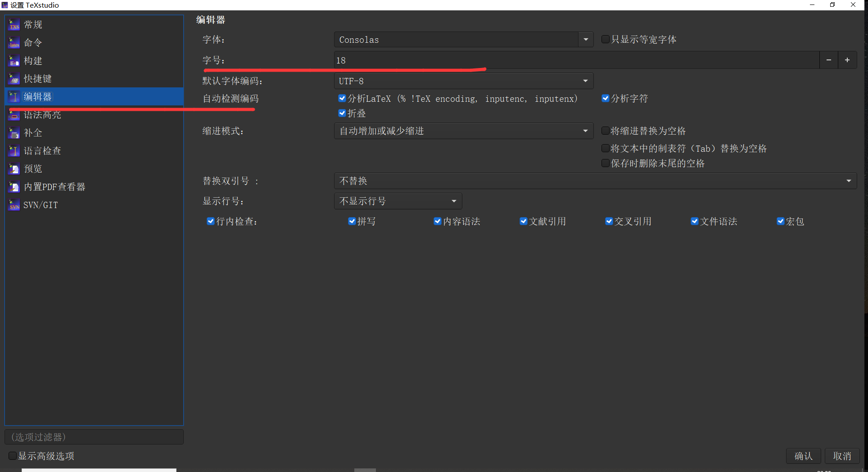This screenshot has width=868, height=472.
Task: Click the SVN/GIT icon in sidebar
Action: coord(14,205)
